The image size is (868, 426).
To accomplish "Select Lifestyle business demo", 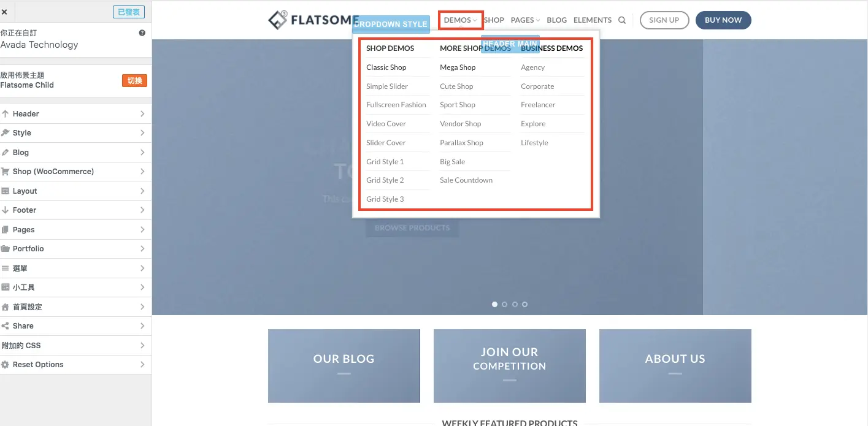I will [x=535, y=143].
